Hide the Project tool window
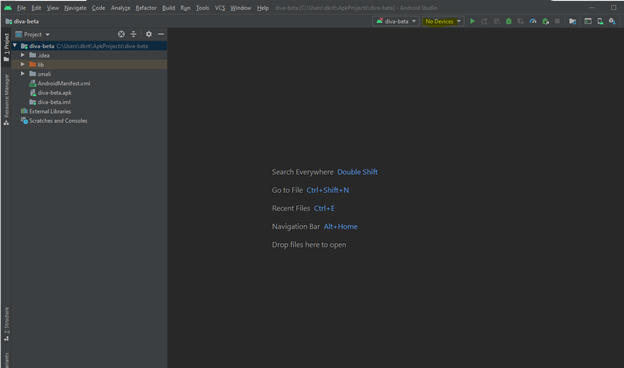 coord(161,34)
